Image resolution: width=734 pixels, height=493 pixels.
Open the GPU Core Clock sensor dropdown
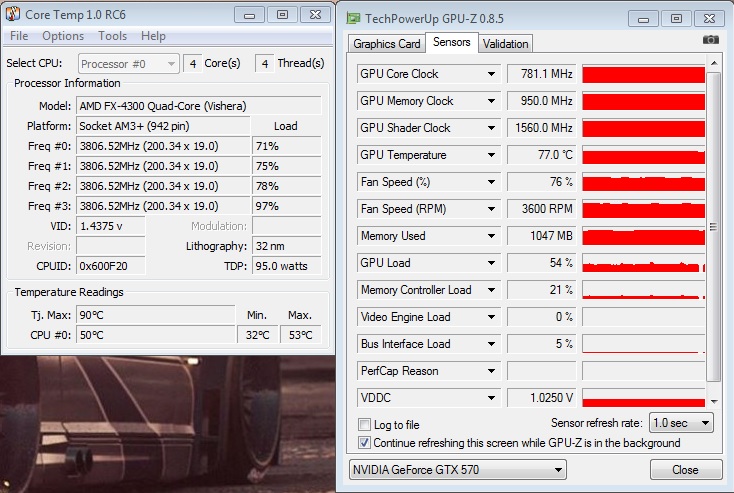point(491,74)
